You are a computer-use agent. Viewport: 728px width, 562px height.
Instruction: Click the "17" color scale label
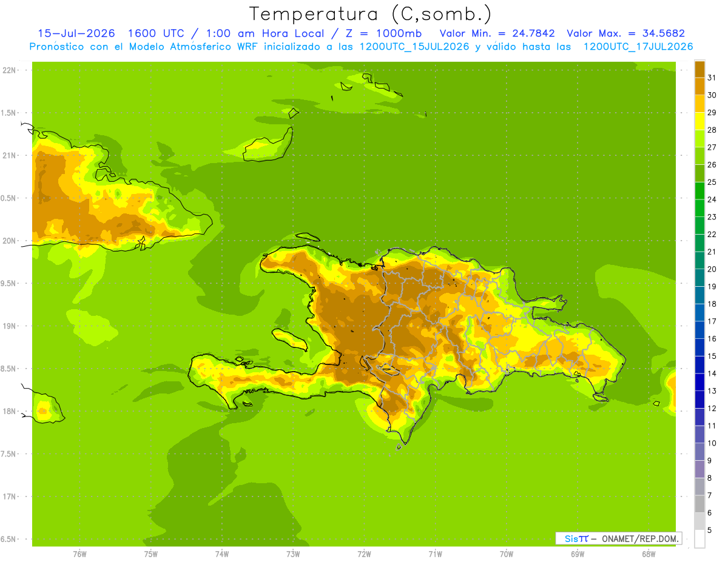pos(712,321)
